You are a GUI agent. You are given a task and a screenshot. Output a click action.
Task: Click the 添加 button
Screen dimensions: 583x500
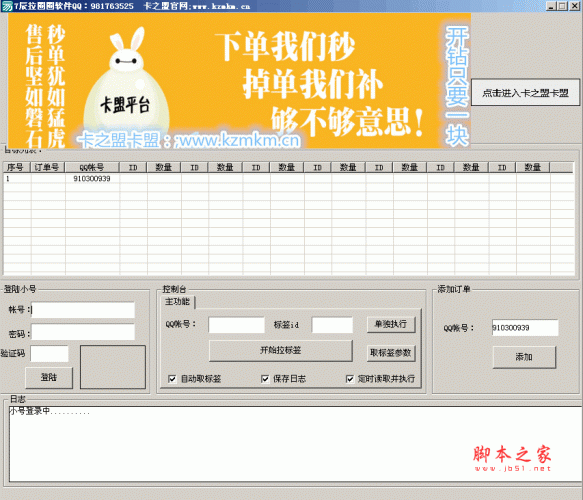tap(524, 357)
